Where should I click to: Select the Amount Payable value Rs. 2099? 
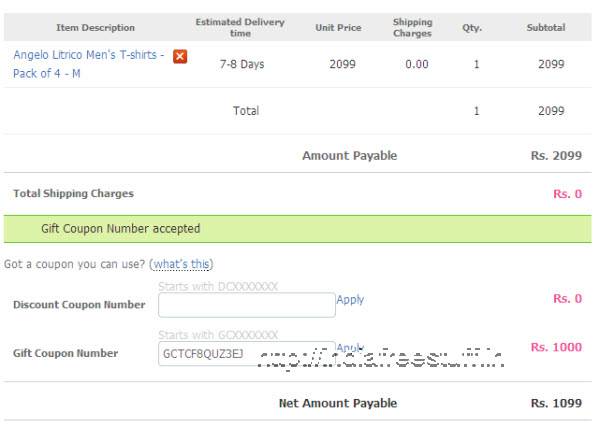(x=556, y=156)
